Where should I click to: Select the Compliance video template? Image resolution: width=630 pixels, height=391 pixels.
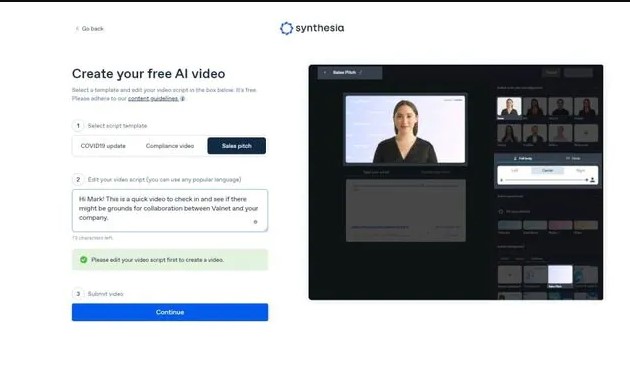(x=170, y=146)
